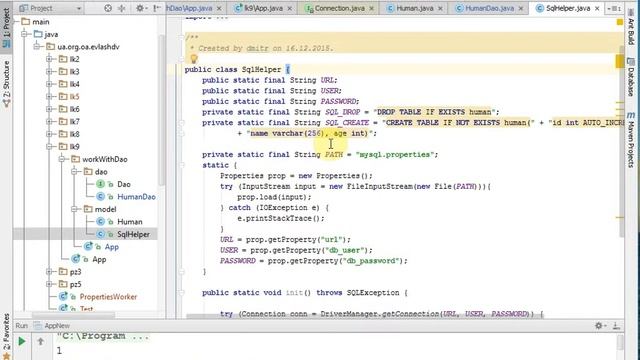Collapse the model package
The height and width of the screenshot is (360, 640).
74,209
